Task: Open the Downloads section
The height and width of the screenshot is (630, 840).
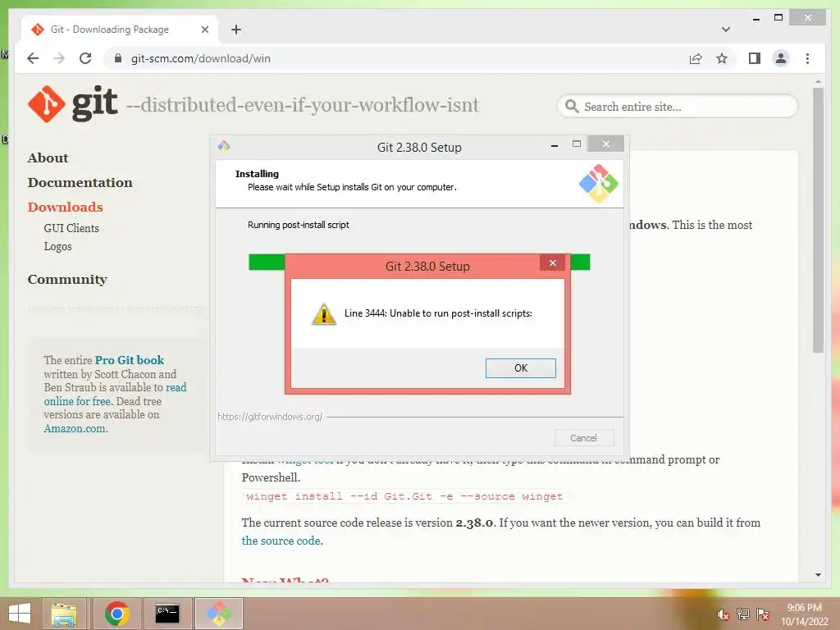Action: (66, 208)
